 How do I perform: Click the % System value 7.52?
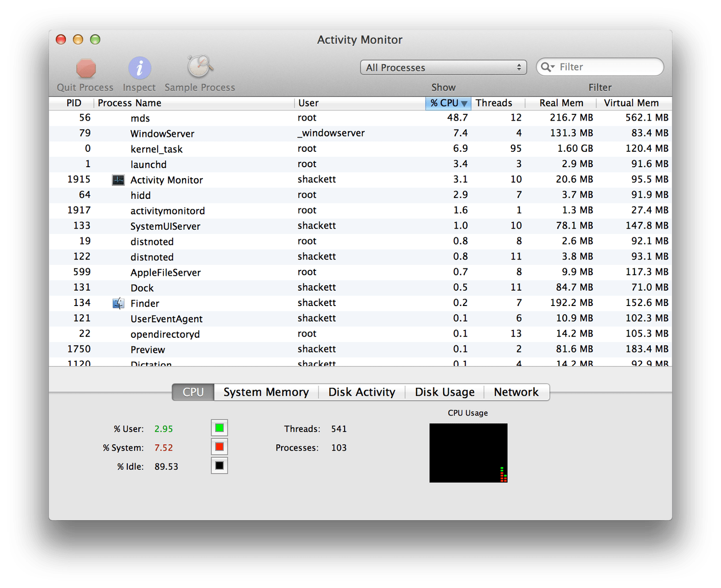163,448
